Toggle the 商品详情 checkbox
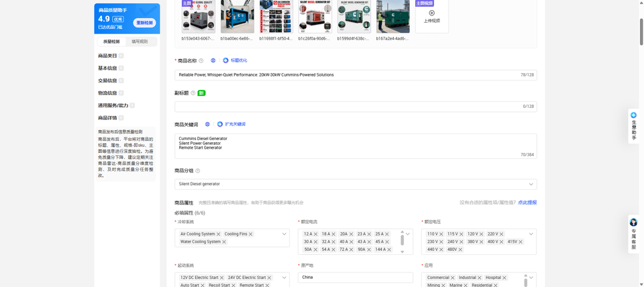Image resolution: width=644 pixels, height=287 pixels. coord(121,118)
